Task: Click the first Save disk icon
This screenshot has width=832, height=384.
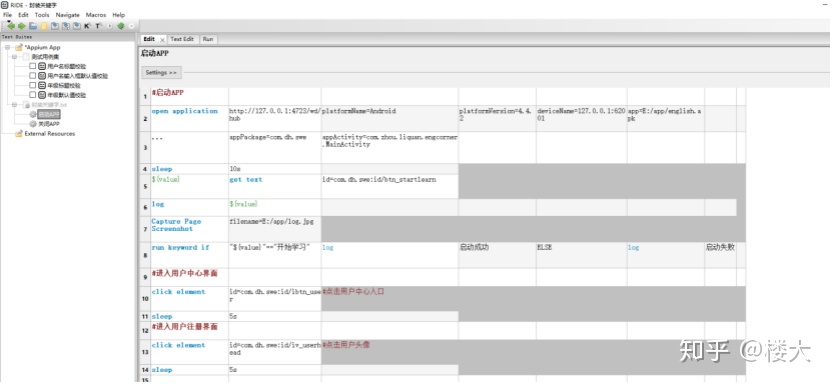Action: pyautogui.click(x=55, y=26)
